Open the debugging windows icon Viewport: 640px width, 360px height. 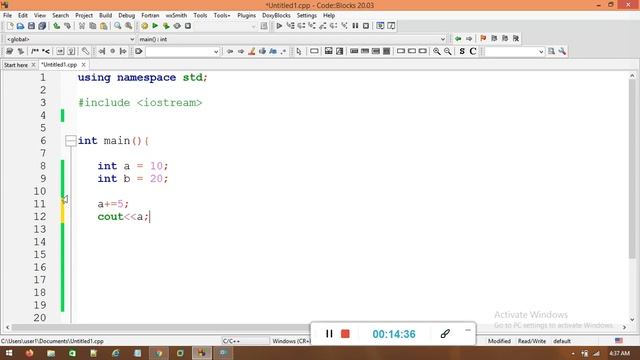[x=380, y=26]
